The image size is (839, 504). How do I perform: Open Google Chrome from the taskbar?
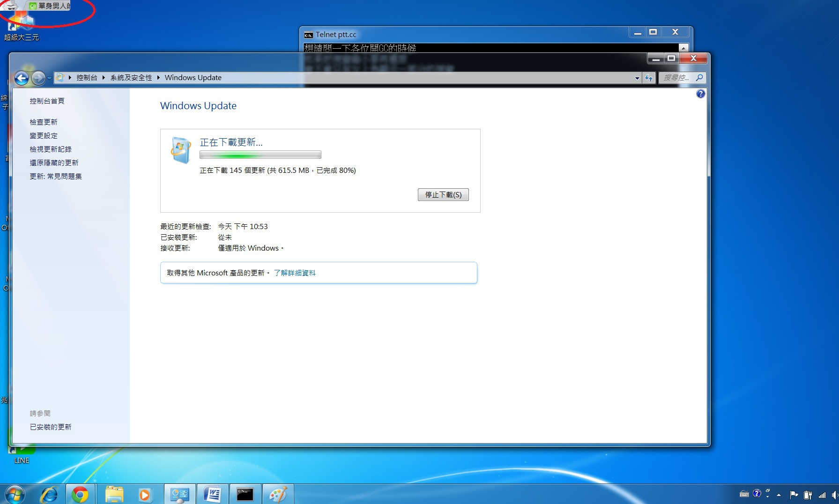click(80, 495)
